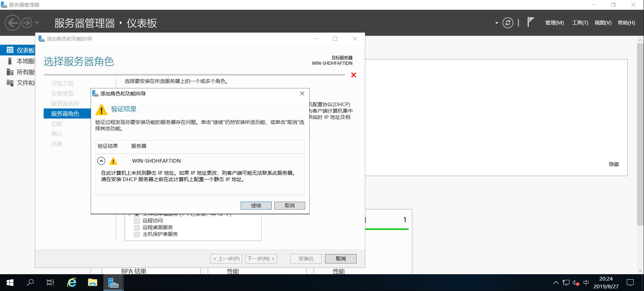This screenshot has height=291, width=644.
Task: Click the vertical scrollbar of Server Manager
Action: [640, 134]
